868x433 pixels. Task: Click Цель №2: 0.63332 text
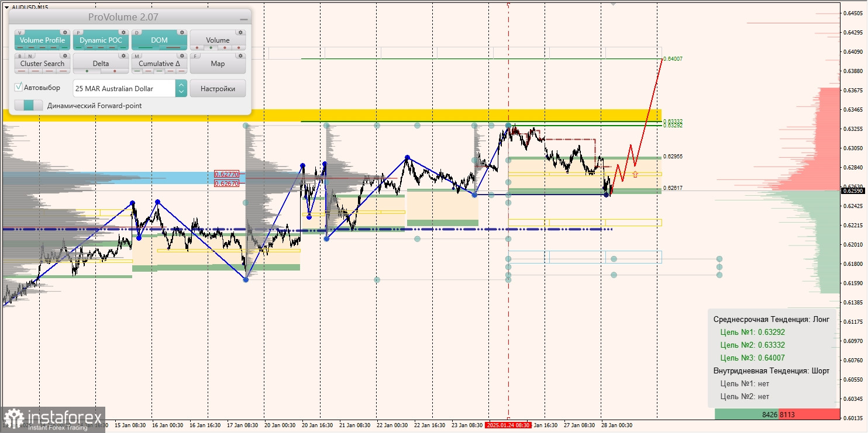752,345
